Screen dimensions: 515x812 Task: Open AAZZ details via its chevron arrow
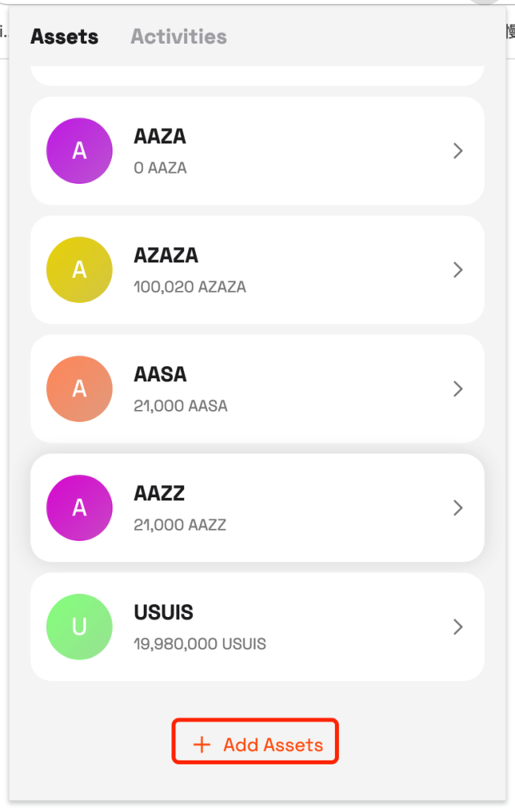pyautogui.click(x=458, y=508)
